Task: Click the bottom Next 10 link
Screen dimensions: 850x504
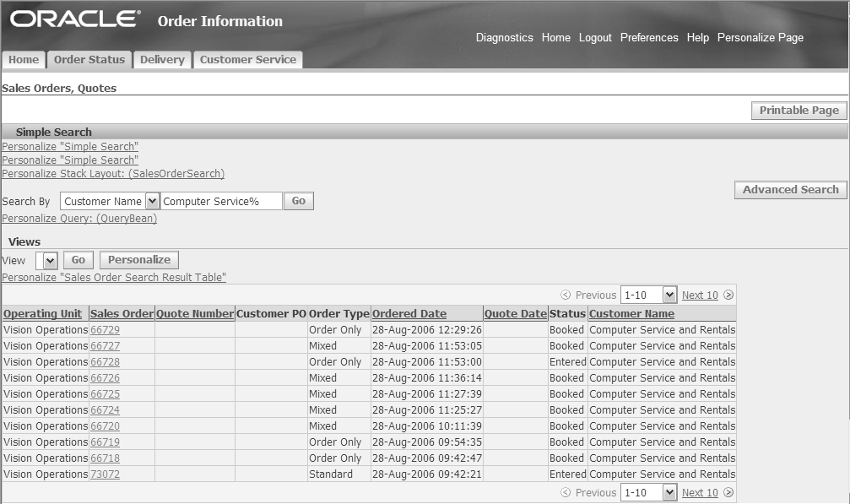Action: (x=700, y=492)
